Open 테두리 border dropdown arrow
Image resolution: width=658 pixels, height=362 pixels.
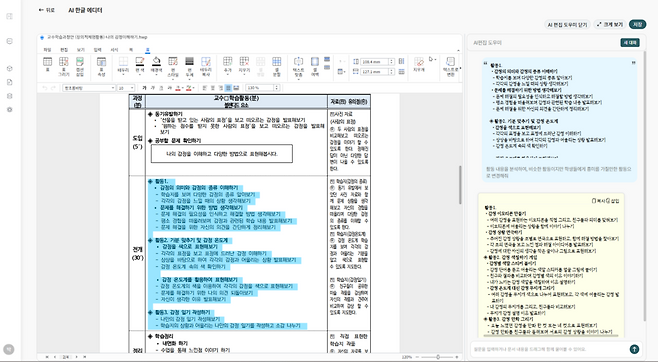coord(123,75)
